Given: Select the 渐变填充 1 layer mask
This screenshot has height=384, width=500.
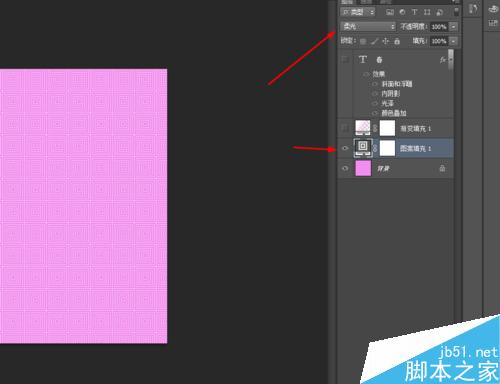Looking at the screenshot, I should coord(387,128).
